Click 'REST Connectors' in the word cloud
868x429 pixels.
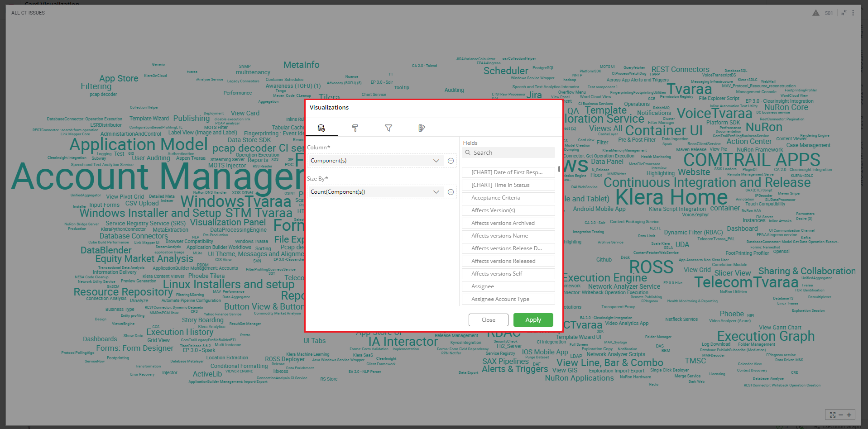tap(680, 70)
